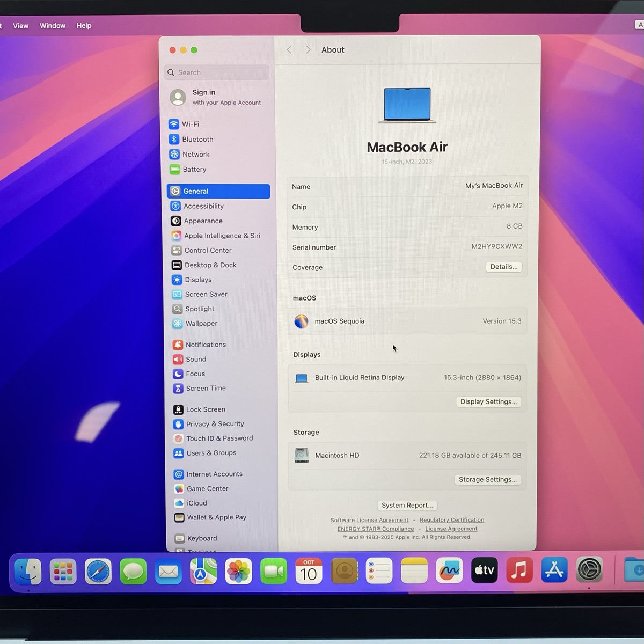Open Keyboard settings in sidebar
Image resolution: width=644 pixels, height=644 pixels.
[x=196, y=538]
